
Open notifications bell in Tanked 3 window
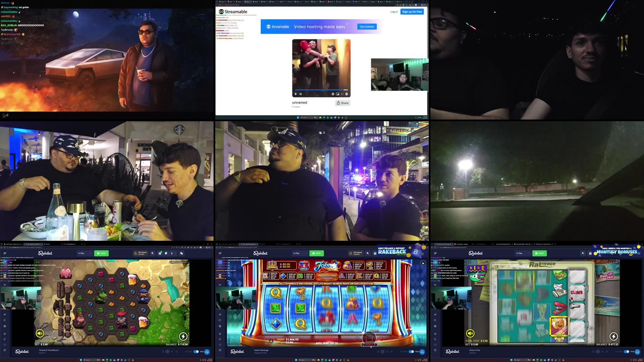(166, 253)
